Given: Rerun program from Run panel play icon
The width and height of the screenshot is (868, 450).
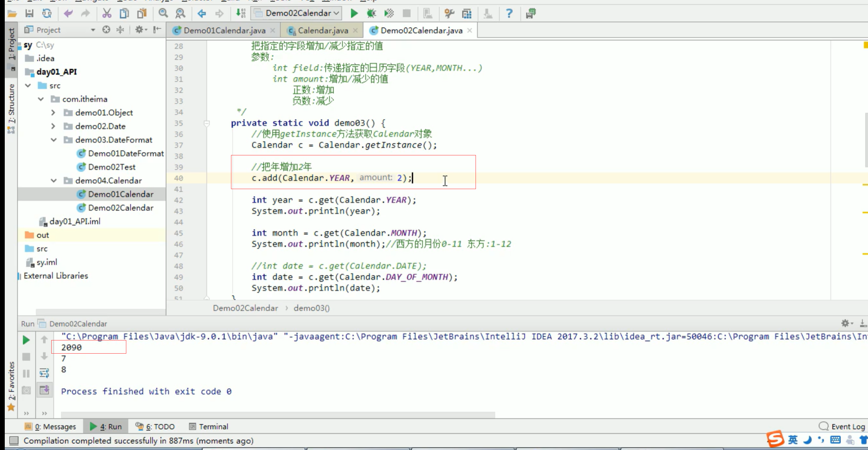Looking at the screenshot, I should pyautogui.click(x=26, y=340).
